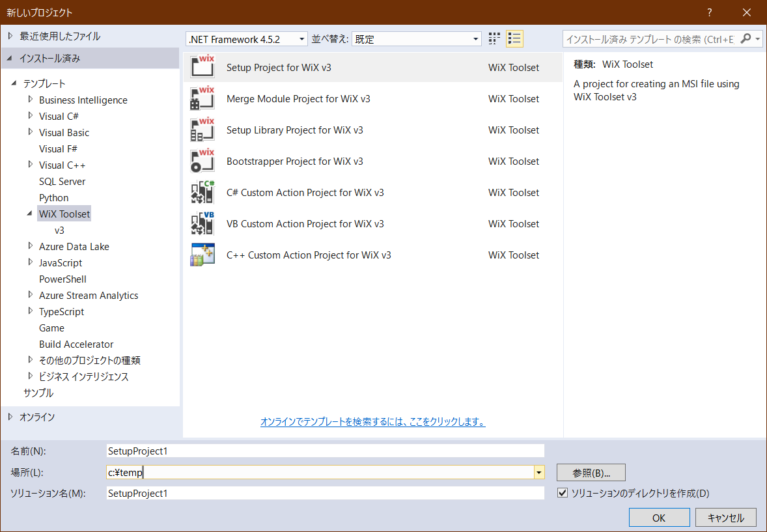Select the v3 node under WiX Toolset
Screen dimensions: 767x532
pos(59,231)
